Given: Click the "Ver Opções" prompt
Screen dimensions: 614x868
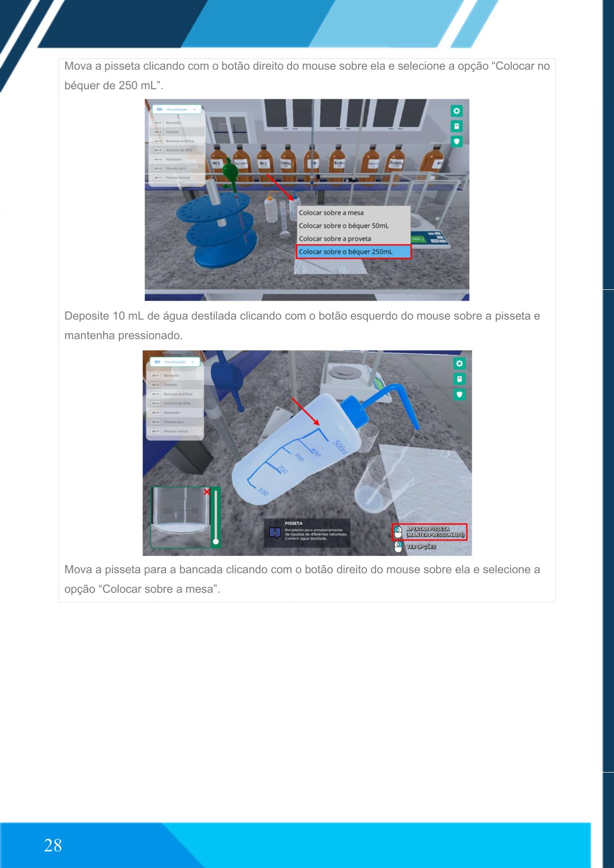Looking at the screenshot, I should tap(420, 547).
